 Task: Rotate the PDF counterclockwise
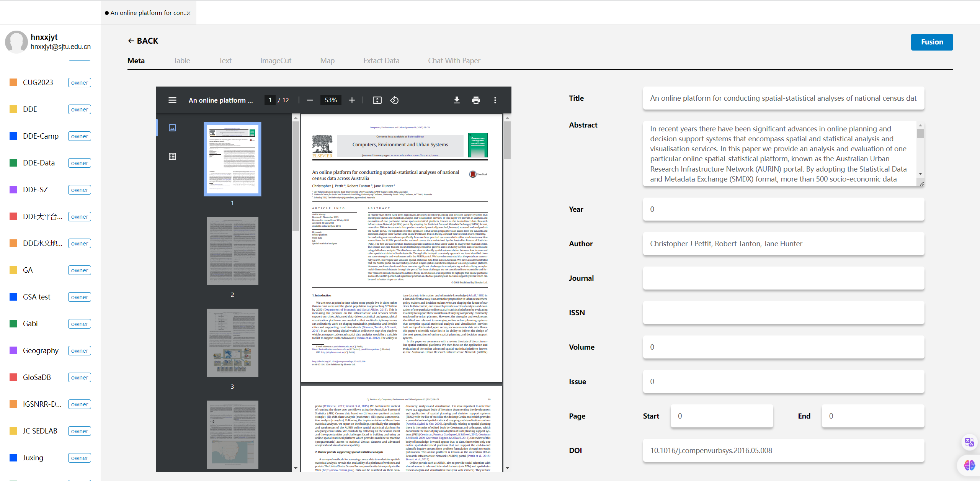[394, 100]
